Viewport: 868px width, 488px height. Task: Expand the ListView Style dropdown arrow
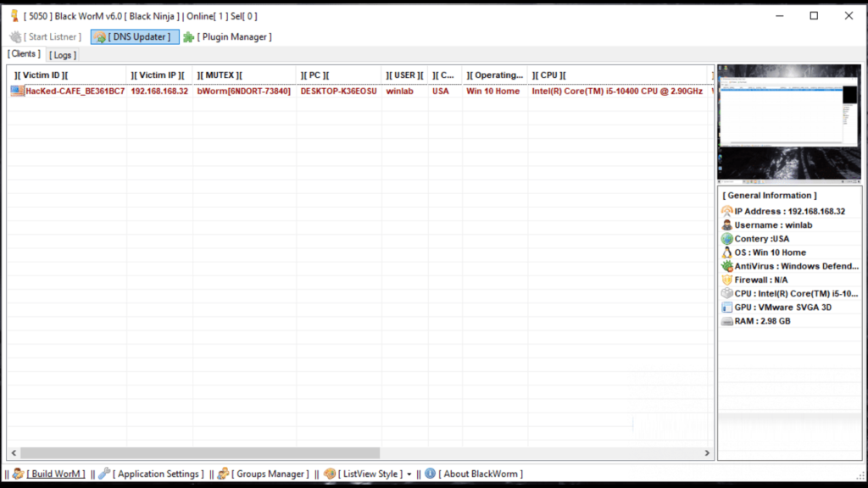409,474
